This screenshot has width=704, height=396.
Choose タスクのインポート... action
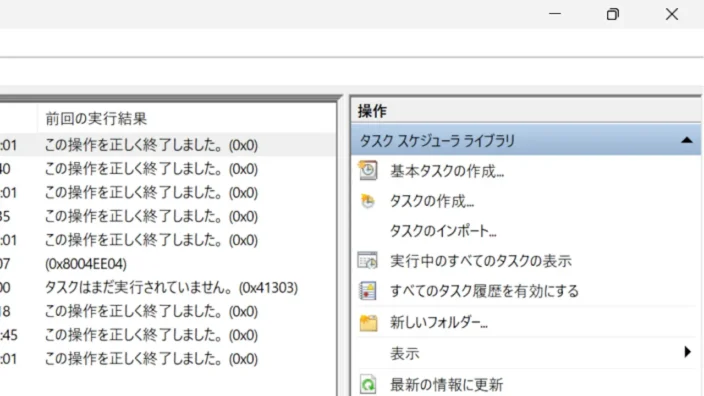[x=443, y=231]
